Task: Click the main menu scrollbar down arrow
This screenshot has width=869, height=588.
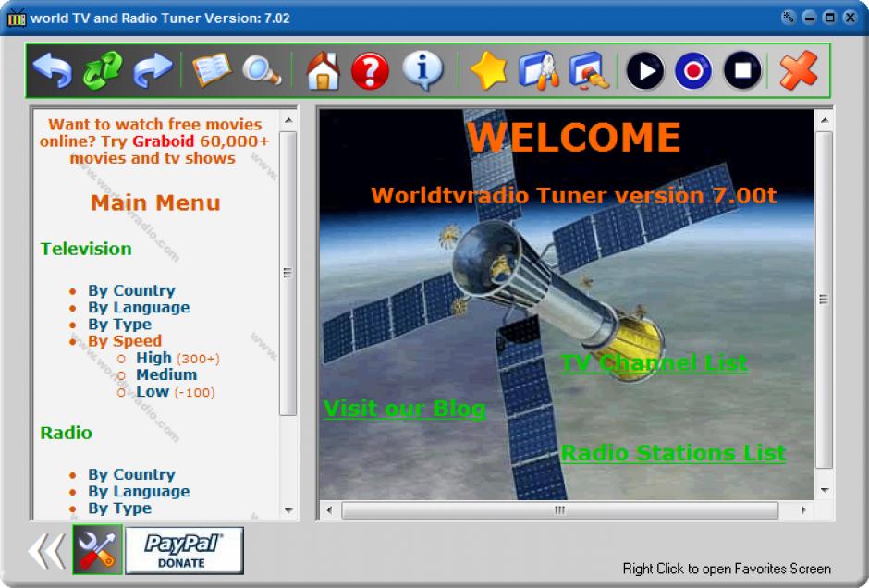Action: click(x=288, y=510)
